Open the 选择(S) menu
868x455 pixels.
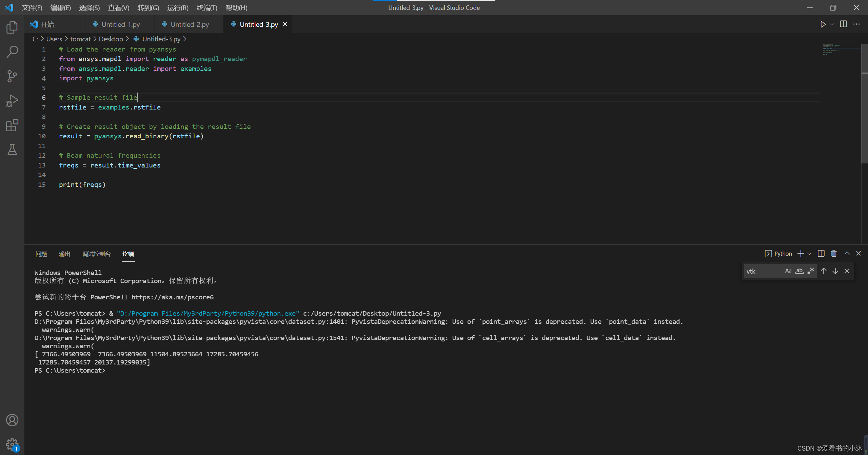click(89, 7)
